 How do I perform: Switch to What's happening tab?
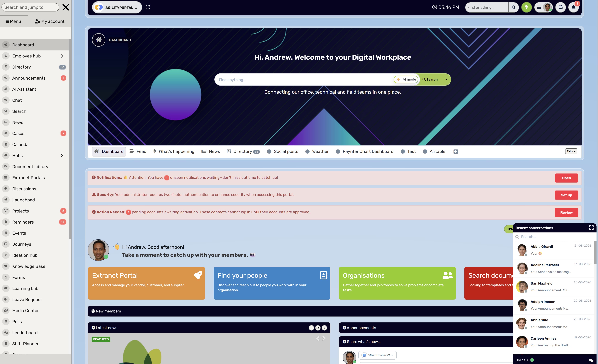point(174,151)
